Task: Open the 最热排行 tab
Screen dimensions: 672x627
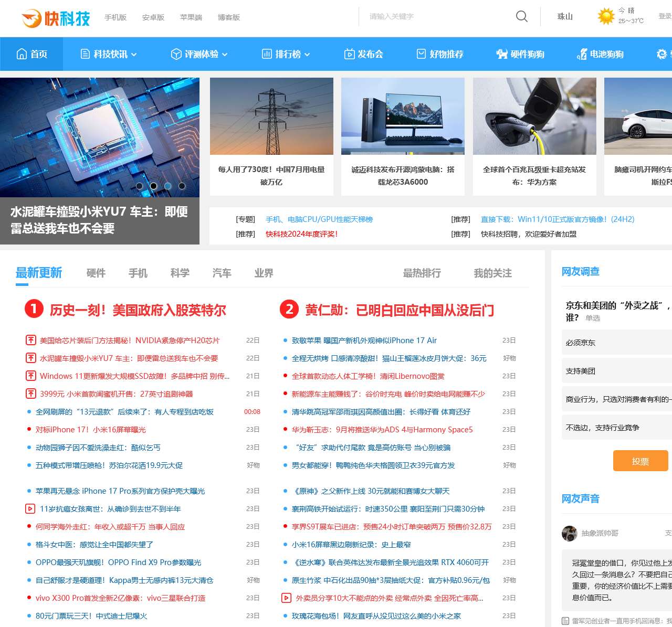Action: pos(422,273)
